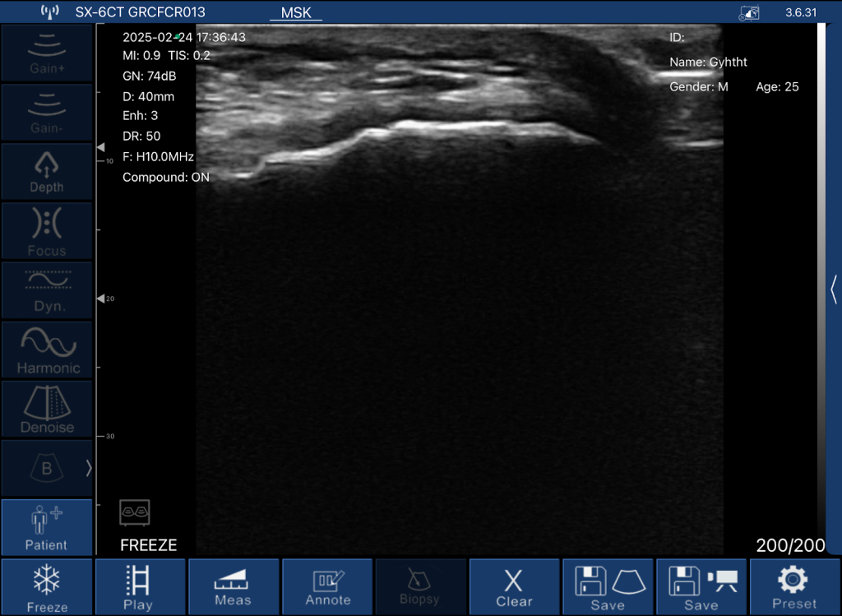Toggle the Freeze snowflake button

47,587
